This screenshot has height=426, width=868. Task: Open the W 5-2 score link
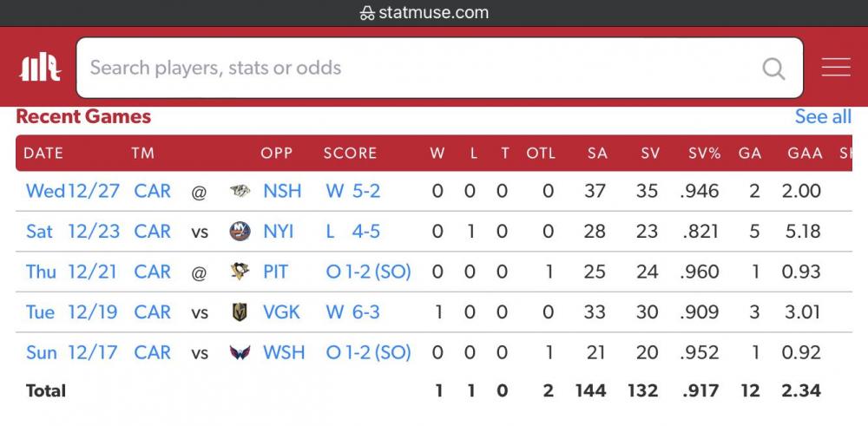[x=353, y=191]
